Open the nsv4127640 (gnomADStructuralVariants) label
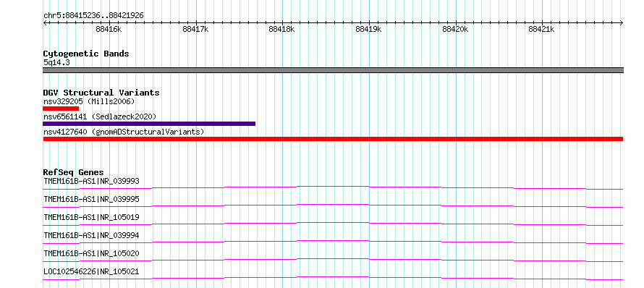Image resolution: width=644 pixels, height=288 pixels. click(124, 132)
